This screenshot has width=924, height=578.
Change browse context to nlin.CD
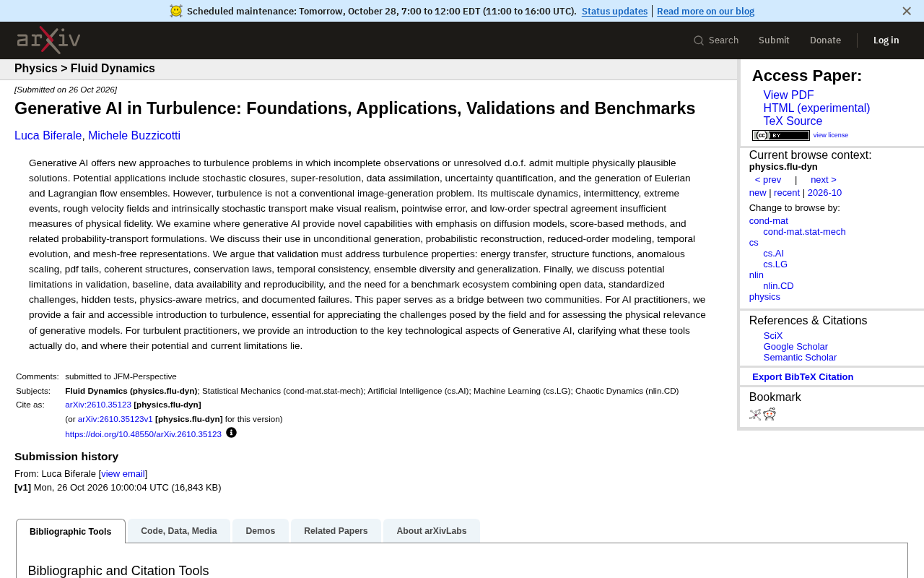click(x=778, y=286)
